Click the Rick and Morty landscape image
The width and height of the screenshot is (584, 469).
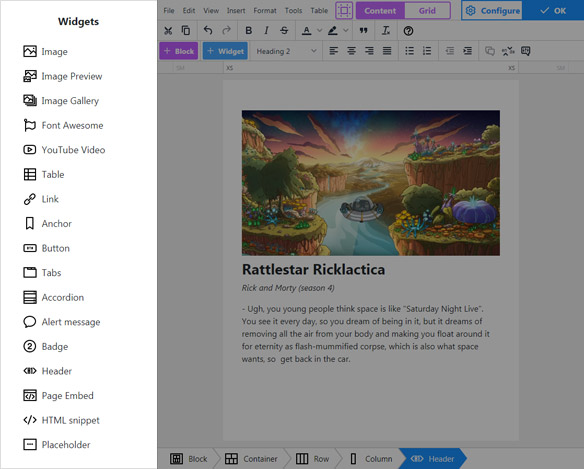[371, 183]
